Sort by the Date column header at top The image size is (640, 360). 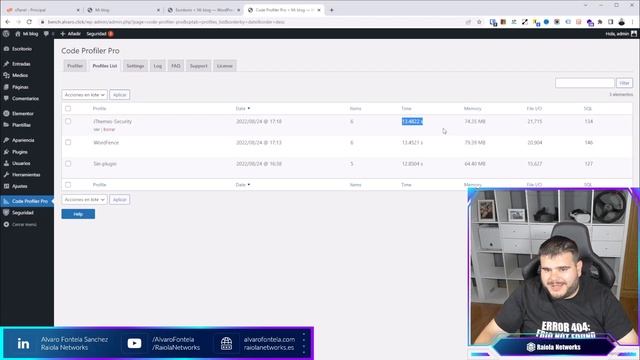click(x=242, y=109)
